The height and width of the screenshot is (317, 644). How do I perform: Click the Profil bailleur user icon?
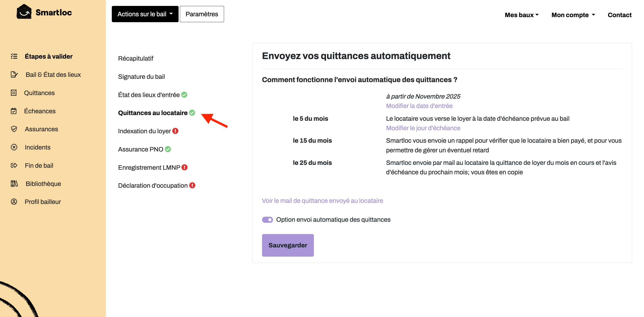click(x=14, y=202)
